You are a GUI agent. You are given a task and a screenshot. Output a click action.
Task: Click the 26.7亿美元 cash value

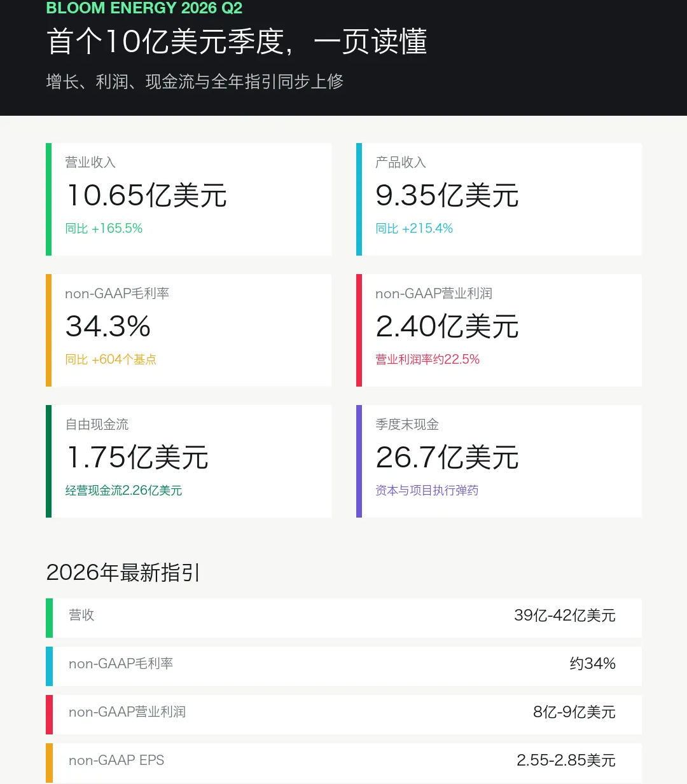pos(447,457)
